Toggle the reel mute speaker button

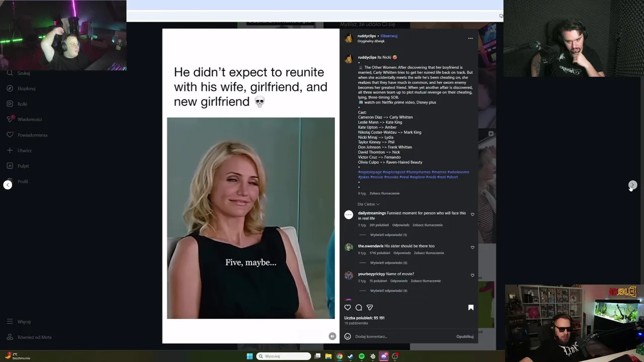click(x=332, y=336)
